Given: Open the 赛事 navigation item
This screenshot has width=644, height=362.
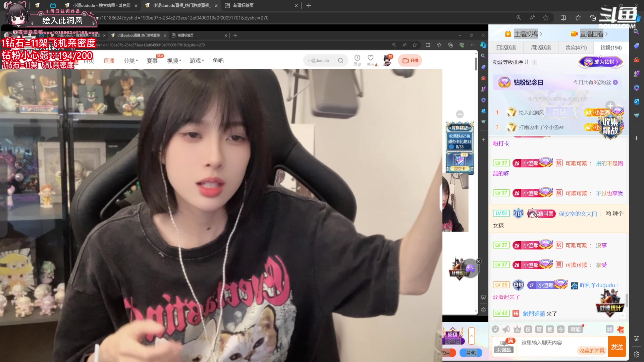Looking at the screenshot, I should [x=152, y=61].
